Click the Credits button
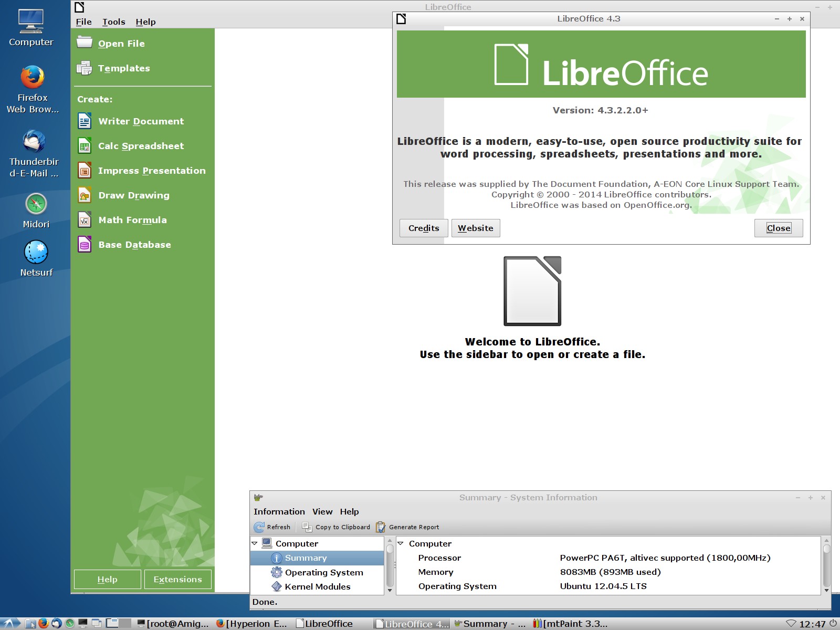 pyautogui.click(x=424, y=228)
